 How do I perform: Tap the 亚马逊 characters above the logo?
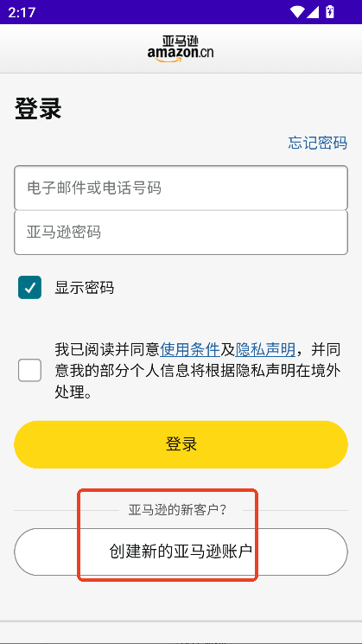tap(181, 41)
